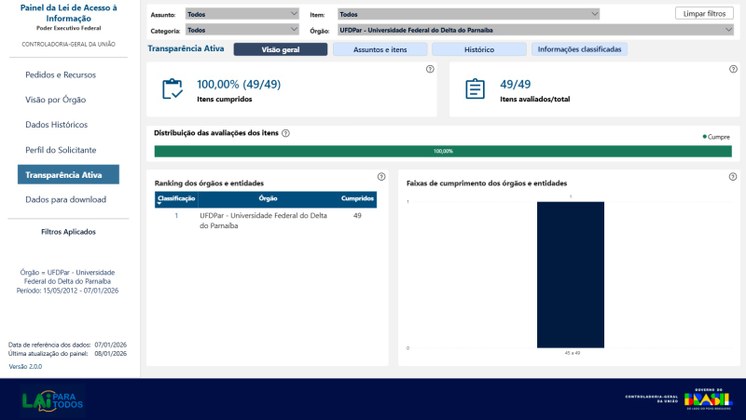Open help icon beside Distribuição das avaliações title
The height and width of the screenshot is (420, 746).
point(286,133)
